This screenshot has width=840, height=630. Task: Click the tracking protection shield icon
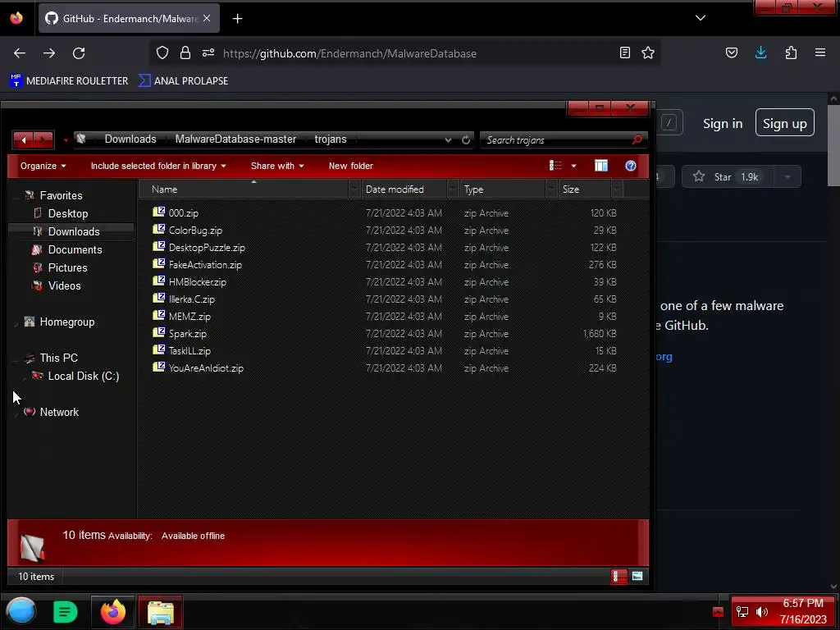(162, 52)
